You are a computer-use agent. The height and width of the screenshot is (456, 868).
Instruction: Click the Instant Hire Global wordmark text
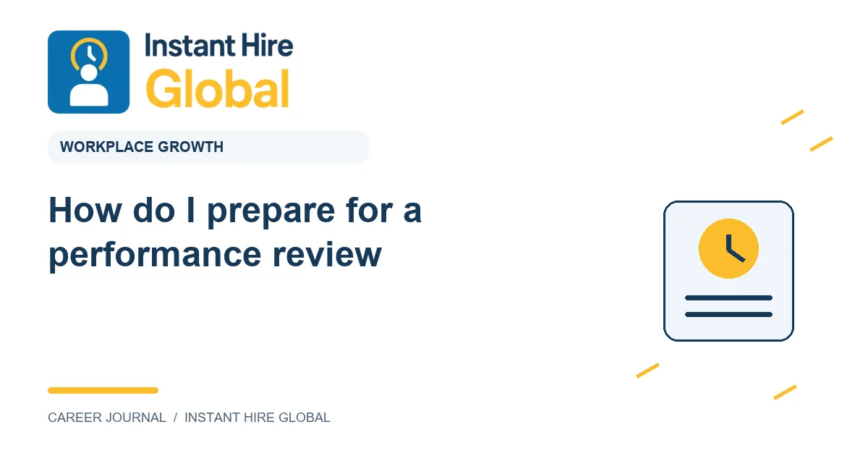[x=219, y=71]
